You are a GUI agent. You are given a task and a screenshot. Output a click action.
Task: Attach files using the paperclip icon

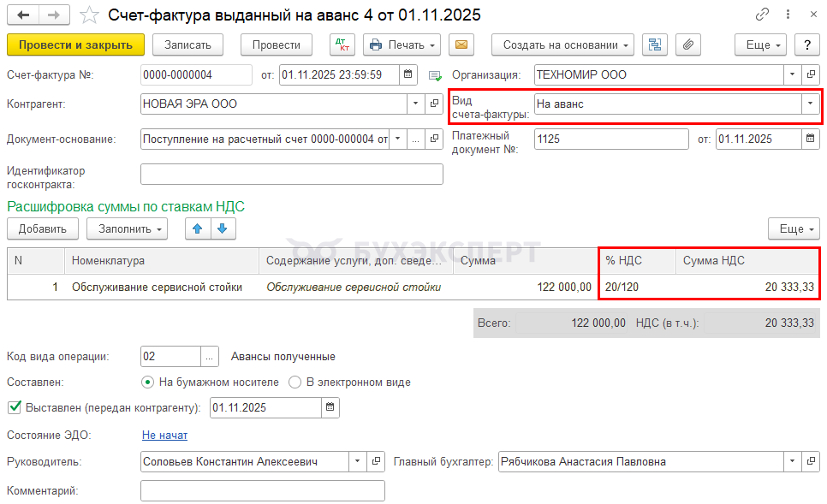[x=687, y=44]
